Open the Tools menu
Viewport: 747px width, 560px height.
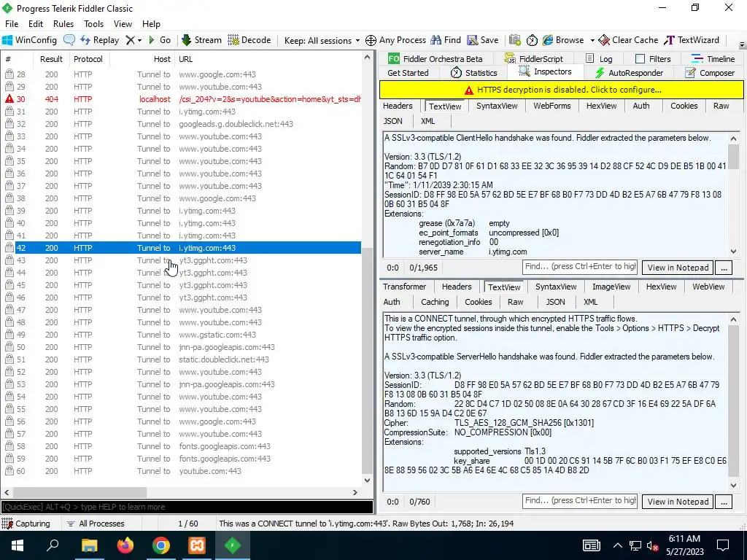click(x=94, y=24)
